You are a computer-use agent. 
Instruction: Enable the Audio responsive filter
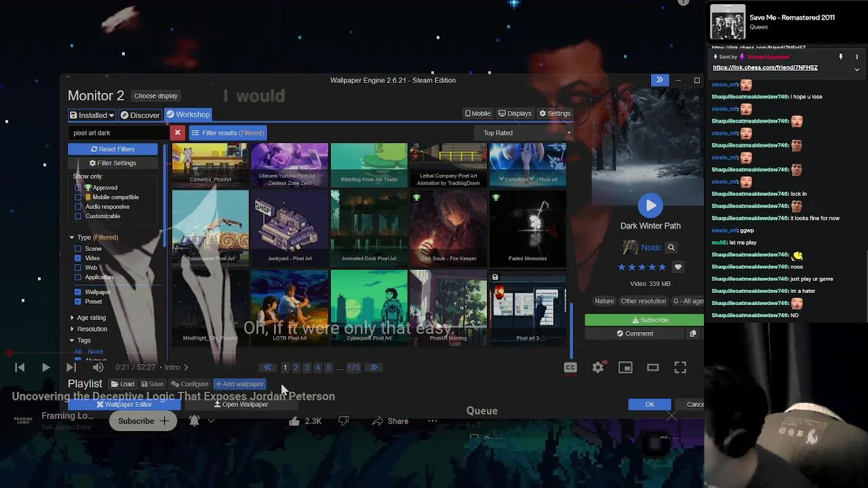[78, 207]
